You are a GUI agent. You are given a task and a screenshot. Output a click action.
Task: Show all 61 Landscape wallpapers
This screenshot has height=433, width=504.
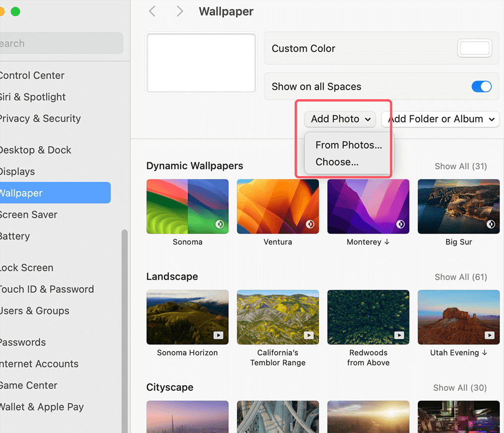(460, 277)
